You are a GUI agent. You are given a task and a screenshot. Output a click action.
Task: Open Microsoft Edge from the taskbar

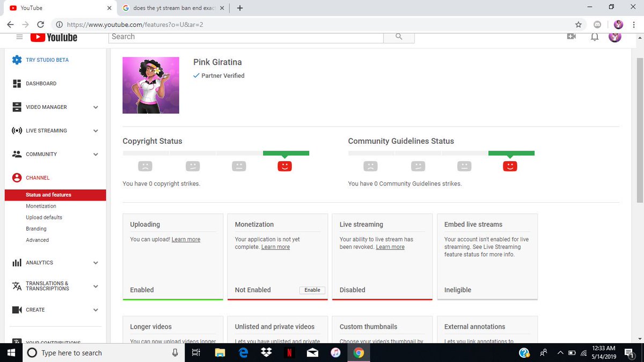pos(243,353)
